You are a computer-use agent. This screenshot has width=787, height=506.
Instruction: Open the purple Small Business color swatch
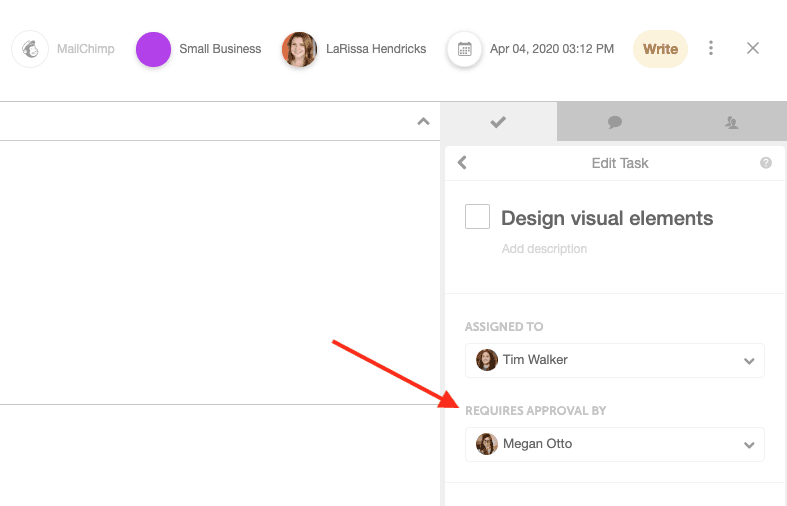pos(154,49)
